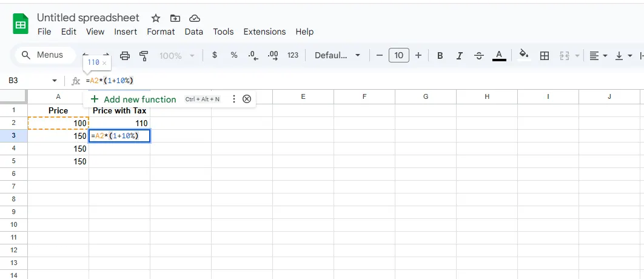This screenshot has width=644, height=279.
Task: Open the borders tool
Action: pos(545,56)
